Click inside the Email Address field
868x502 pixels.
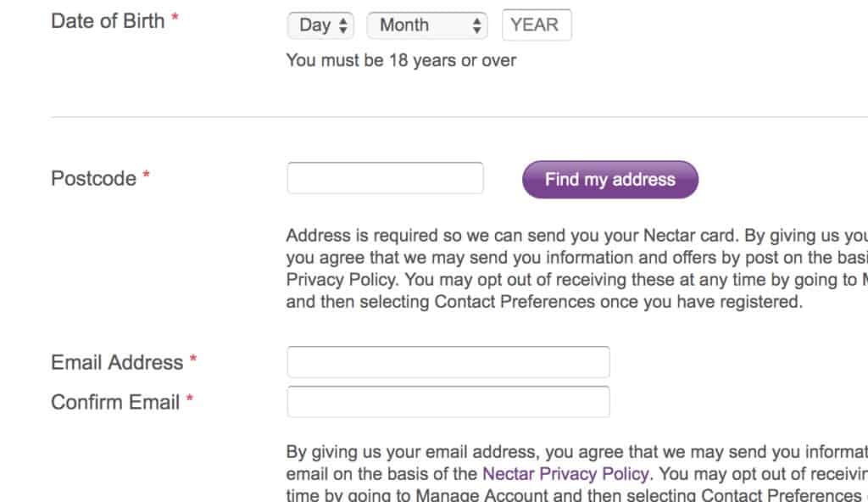click(x=448, y=361)
